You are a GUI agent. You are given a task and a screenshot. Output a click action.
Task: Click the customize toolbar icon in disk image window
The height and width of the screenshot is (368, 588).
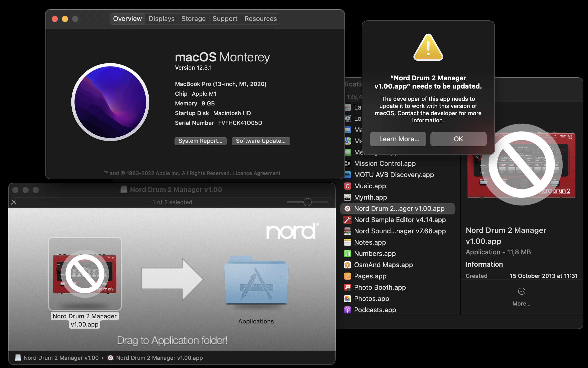click(14, 202)
